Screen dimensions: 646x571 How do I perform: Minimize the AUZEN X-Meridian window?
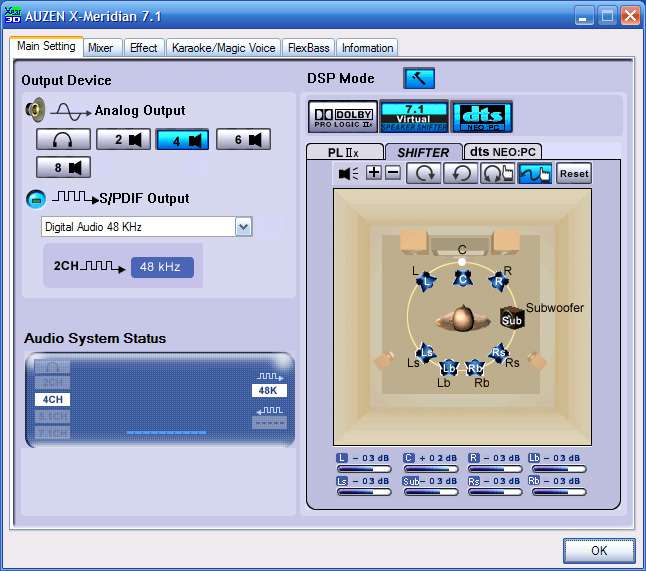tap(584, 16)
